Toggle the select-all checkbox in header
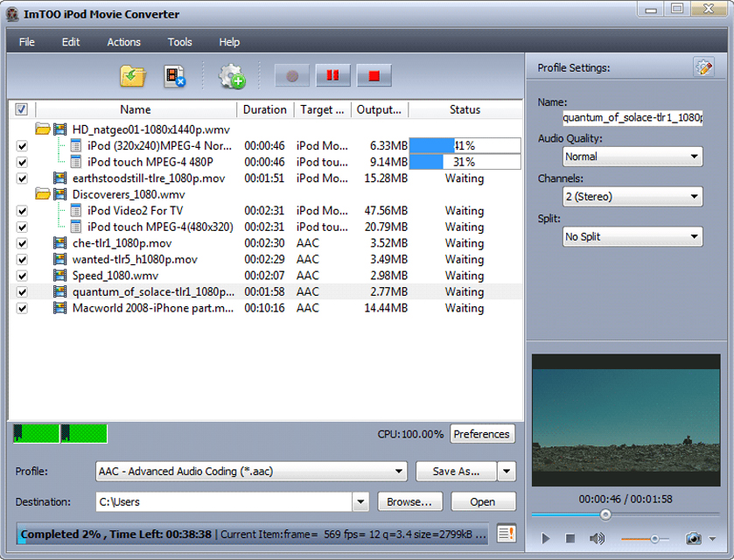Screen dimensions: 734x560 coord(22,110)
